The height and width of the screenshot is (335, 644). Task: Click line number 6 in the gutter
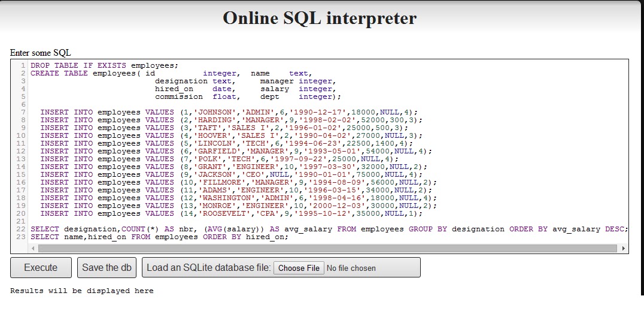[23, 104]
